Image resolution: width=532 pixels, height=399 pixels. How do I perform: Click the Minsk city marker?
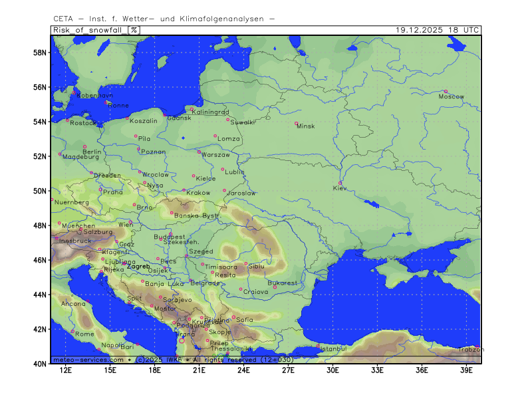[x=297, y=123]
